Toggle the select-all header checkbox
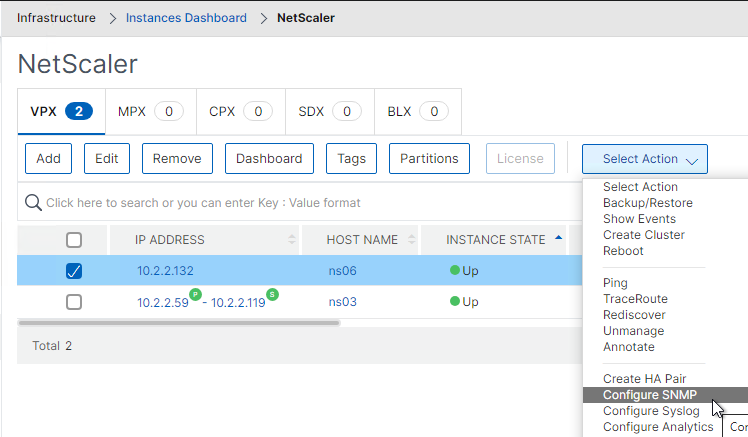 coord(74,239)
